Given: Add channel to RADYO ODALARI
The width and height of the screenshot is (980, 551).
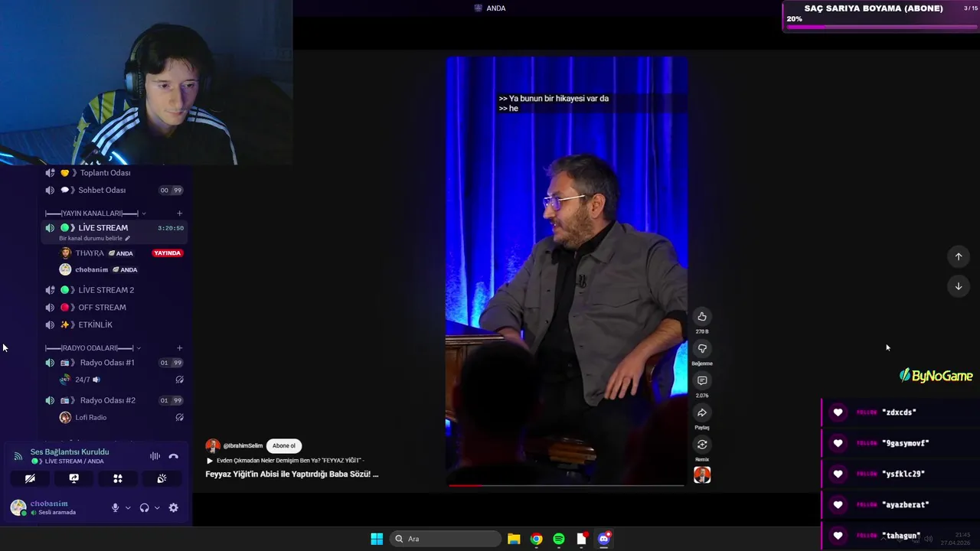Looking at the screenshot, I should coord(179,348).
